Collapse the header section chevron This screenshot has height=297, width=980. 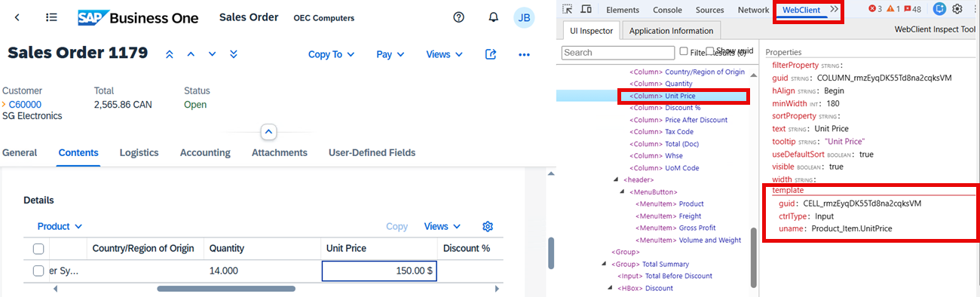pyautogui.click(x=269, y=131)
